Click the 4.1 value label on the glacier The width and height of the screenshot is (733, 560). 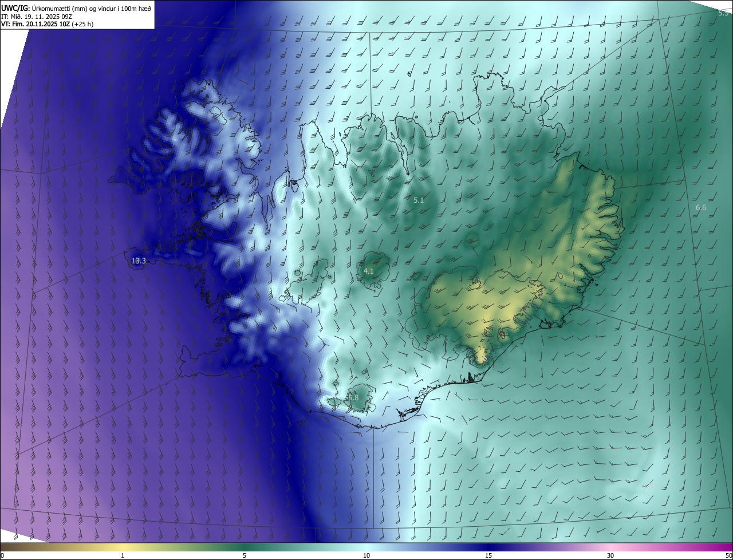pos(369,271)
